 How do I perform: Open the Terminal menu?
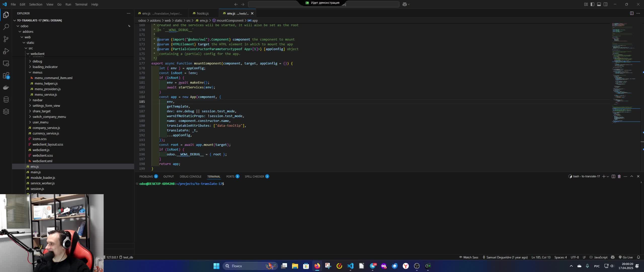point(81,4)
